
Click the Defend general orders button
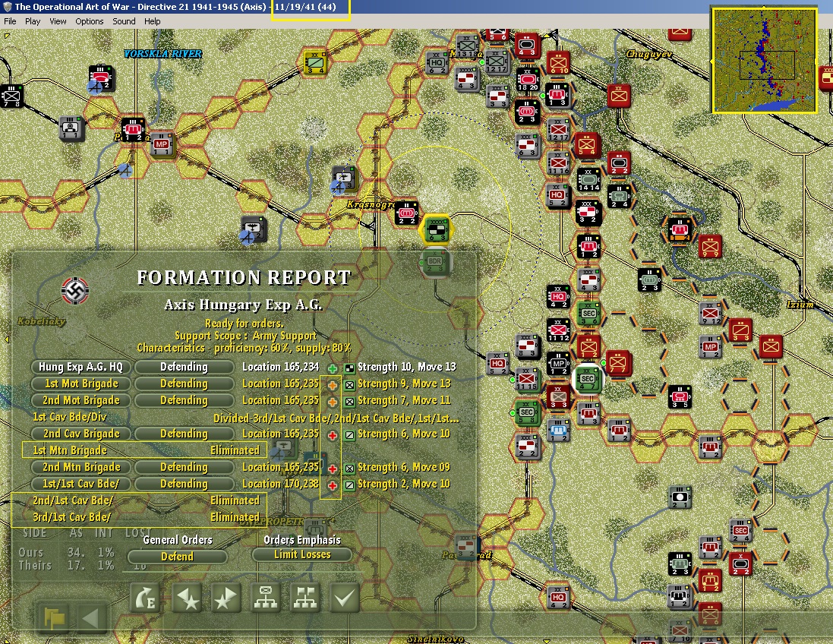(178, 557)
